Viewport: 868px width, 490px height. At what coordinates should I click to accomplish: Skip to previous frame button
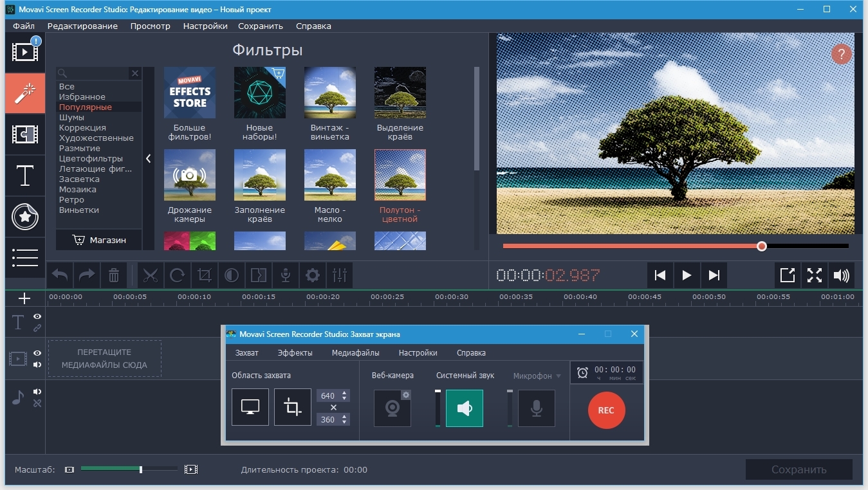(660, 275)
